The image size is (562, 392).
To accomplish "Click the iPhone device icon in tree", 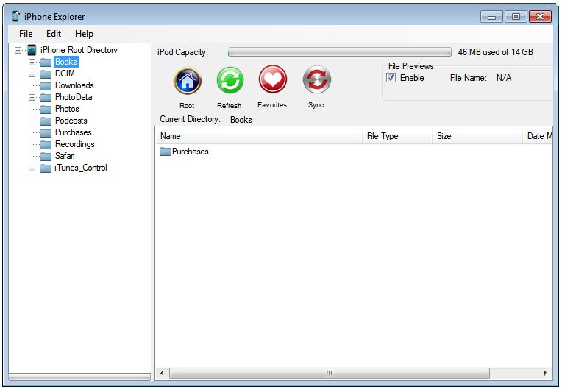I will [32, 50].
